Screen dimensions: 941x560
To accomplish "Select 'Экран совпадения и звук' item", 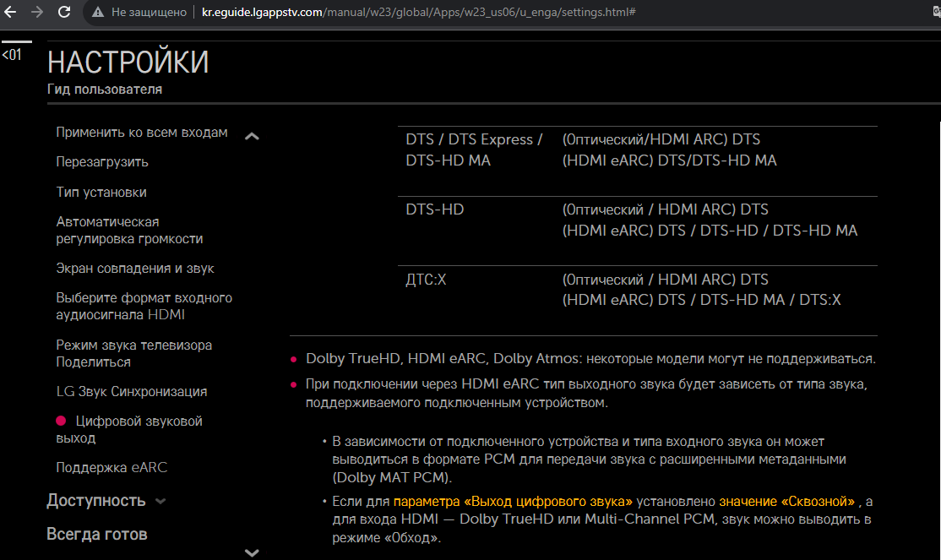I will click(135, 269).
